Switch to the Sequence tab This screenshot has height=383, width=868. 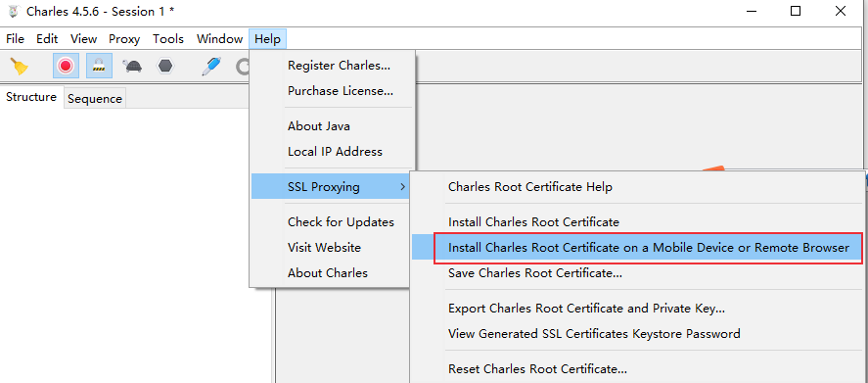(95, 99)
